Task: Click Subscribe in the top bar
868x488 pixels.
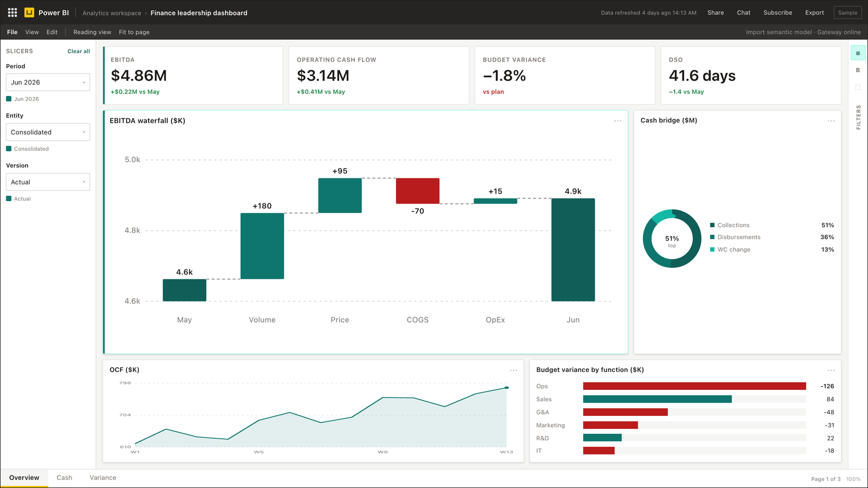Action: [x=778, y=12]
